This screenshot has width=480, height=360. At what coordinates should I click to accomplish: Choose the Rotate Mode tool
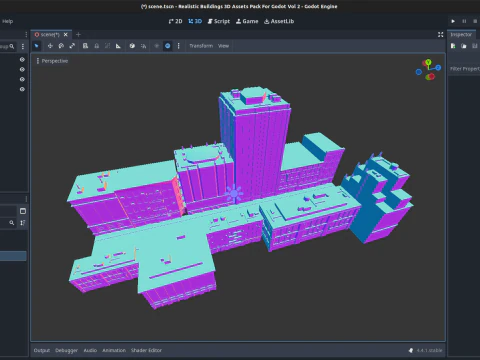(61, 46)
